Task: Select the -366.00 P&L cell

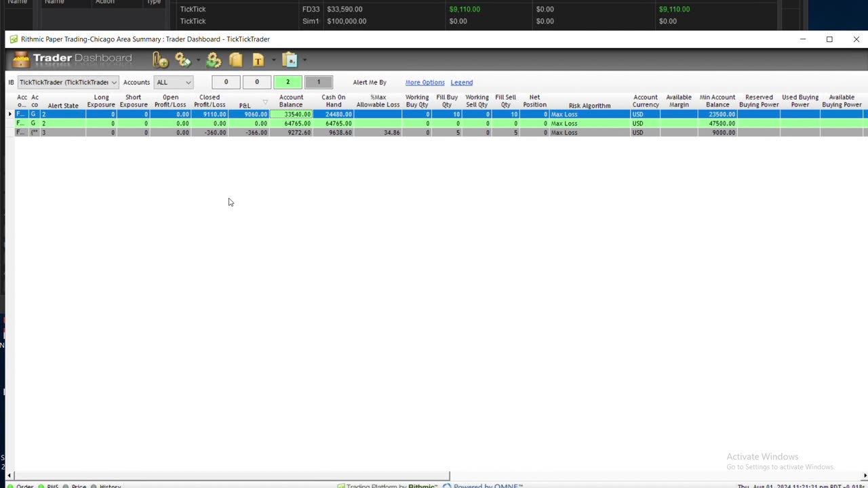Action: click(249, 132)
